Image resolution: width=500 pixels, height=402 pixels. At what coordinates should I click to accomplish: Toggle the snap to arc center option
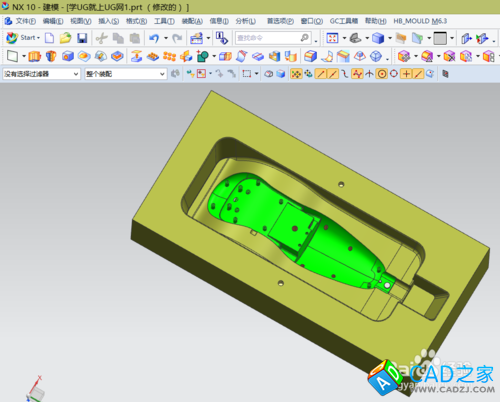(x=382, y=74)
